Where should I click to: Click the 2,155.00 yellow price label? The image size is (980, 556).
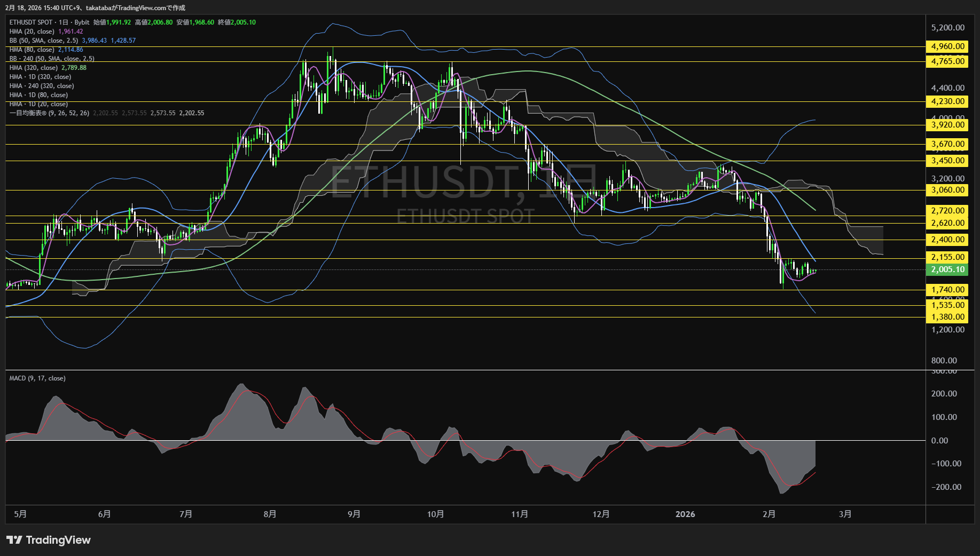coord(947,257)
